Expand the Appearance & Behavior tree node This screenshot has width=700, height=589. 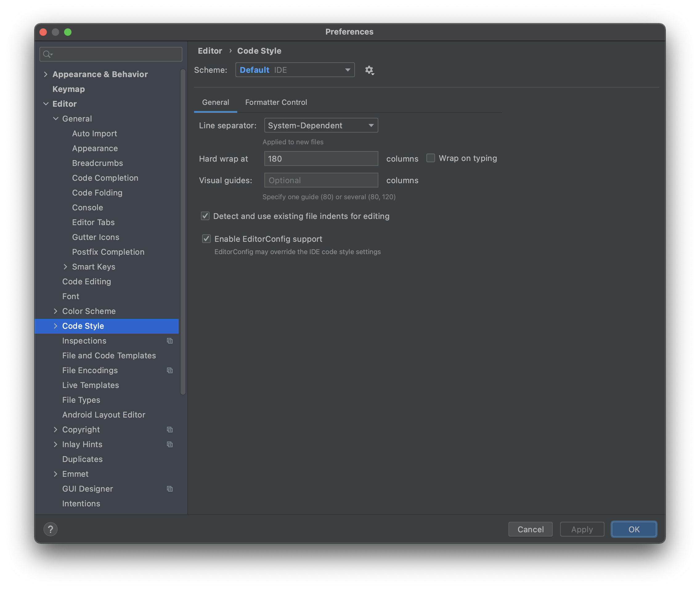coord(46,74)
